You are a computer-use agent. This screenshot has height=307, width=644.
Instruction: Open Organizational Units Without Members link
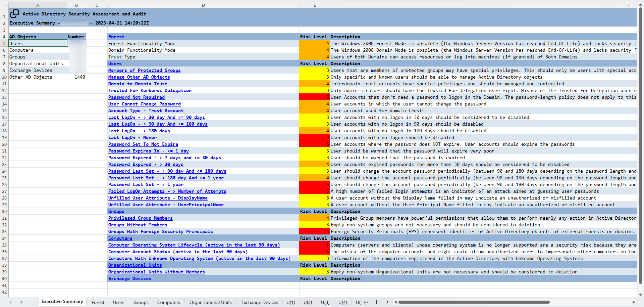(x=156, y=272)
